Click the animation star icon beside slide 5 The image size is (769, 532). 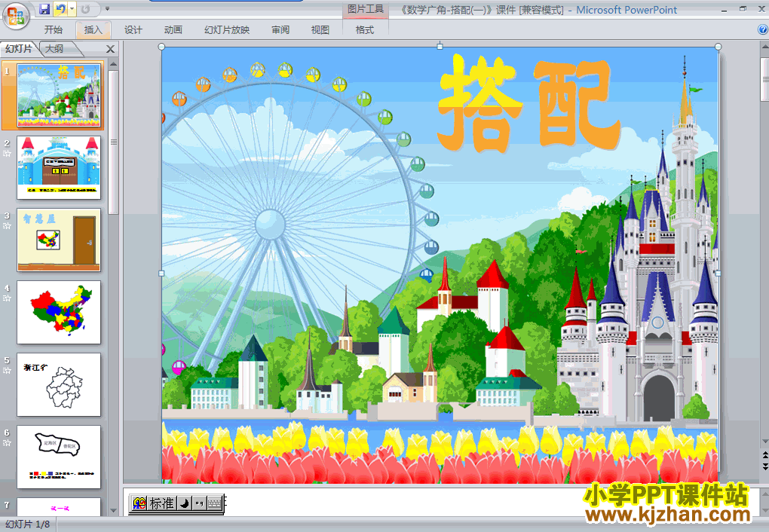7,370
